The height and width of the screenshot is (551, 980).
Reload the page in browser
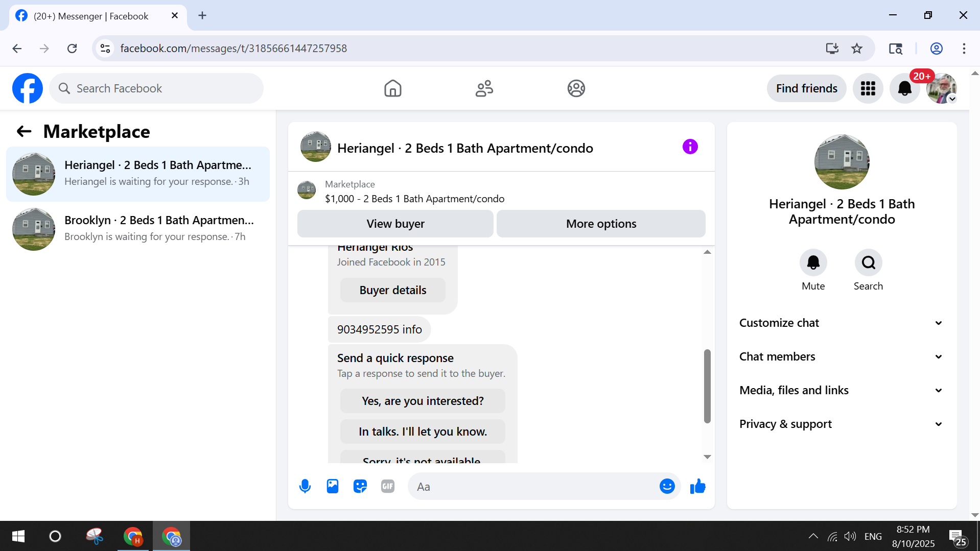click(x=72, y=49)
